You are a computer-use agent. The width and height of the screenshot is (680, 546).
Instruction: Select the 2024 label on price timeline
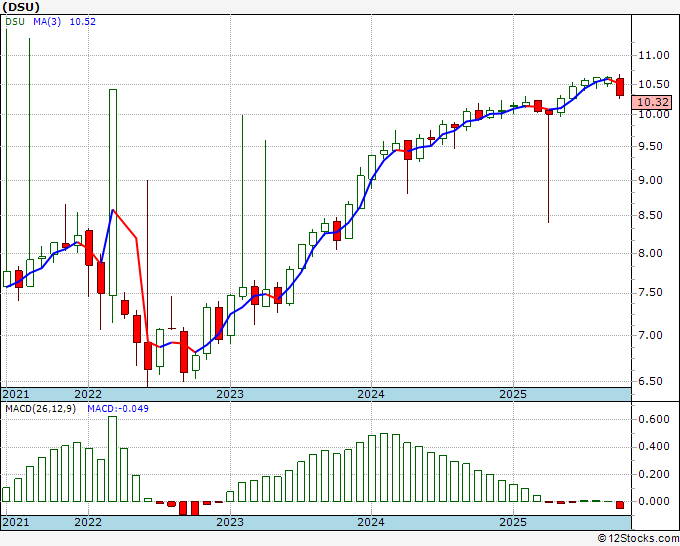coord(371,394)
